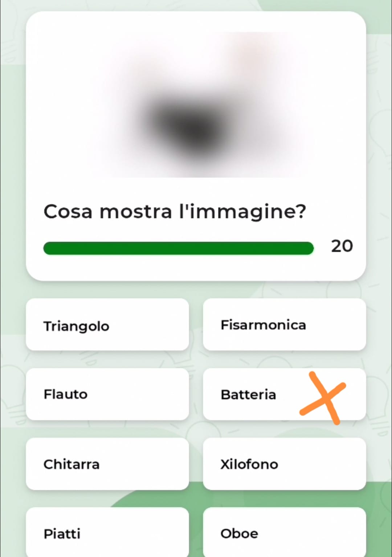
Task: Click the green countdown progress bar
Action: tap(178, 248)
